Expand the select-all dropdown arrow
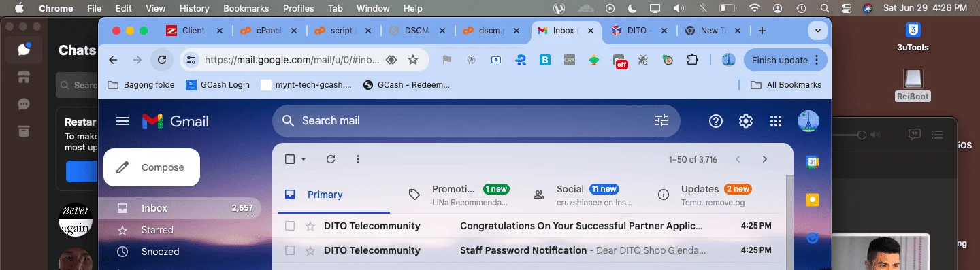Image resolution: width=980 pixels, height=270 pixels. pyautogui.click(x=304, y=159)
